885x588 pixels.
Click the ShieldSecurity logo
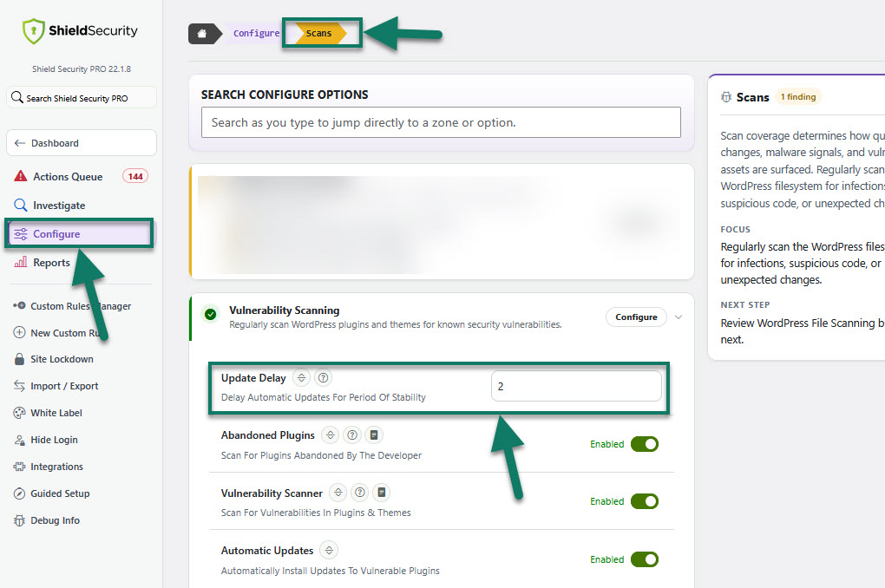coord(80,30)
